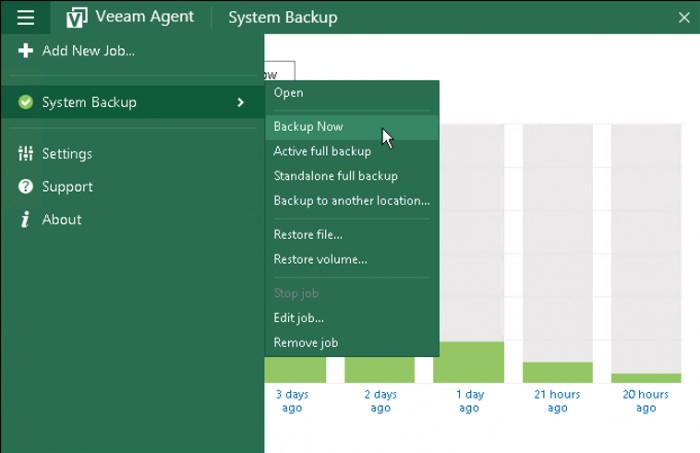Viewport: 700px width, 453px height.
Task: Click the plus icon beside Add New Job
Action: click(x=25, y=50)
